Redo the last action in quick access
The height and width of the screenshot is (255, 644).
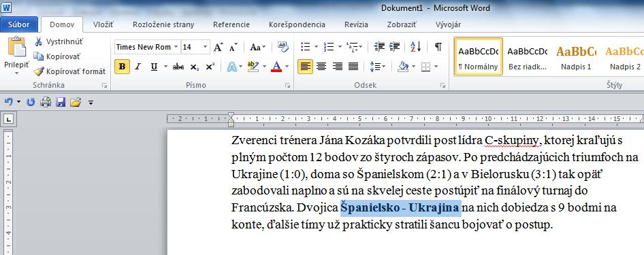(x=31, y=102)
